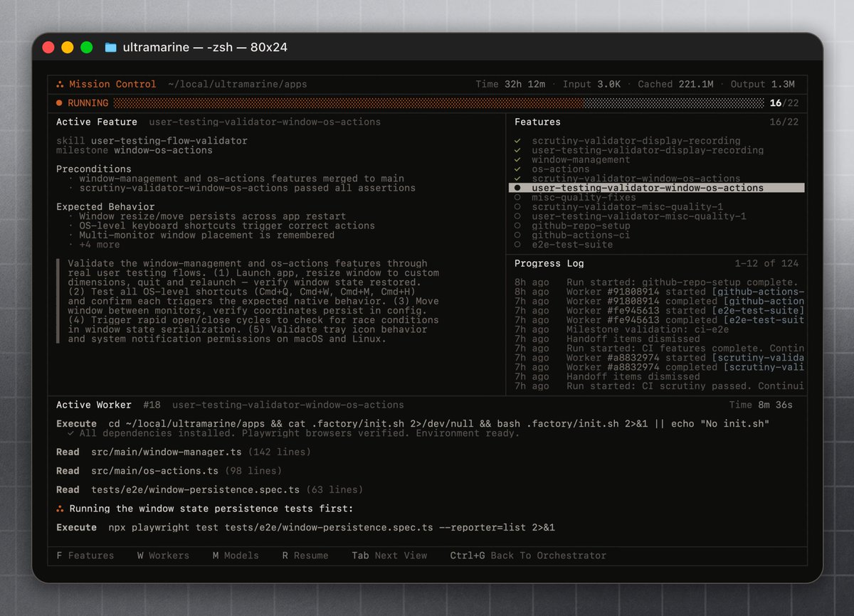Select the empty circle beside e2e-test-suite

tap(517, 245)
